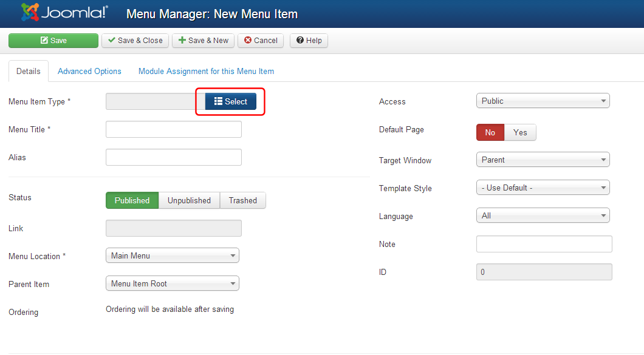Open the Access dropdown
Viewport: 644px width, 355px height.
543,101
